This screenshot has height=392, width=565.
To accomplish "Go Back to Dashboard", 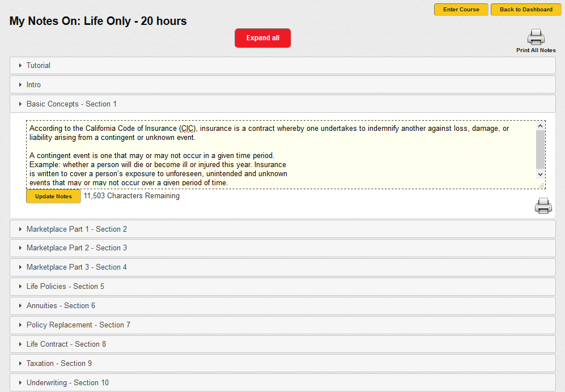I will tap(525, 10).
